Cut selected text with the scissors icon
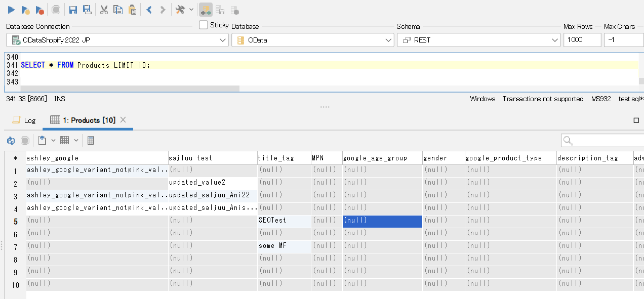 coord(104,10)
